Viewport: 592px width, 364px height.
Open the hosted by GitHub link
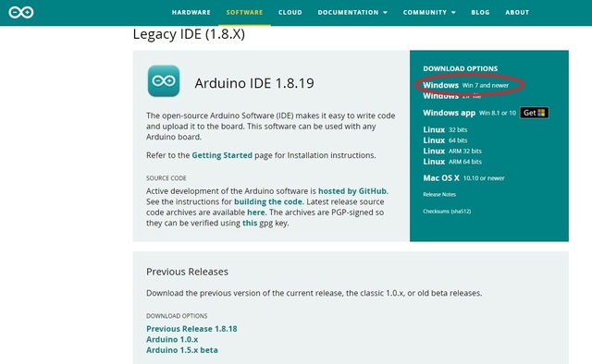click(352, 191)
